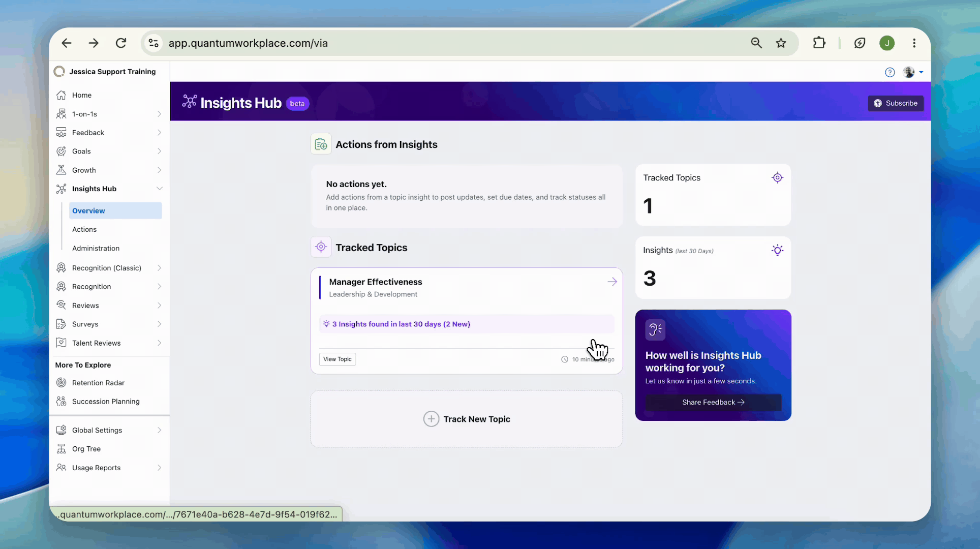Click the Org Tree sidebar label

pos(86,449)
